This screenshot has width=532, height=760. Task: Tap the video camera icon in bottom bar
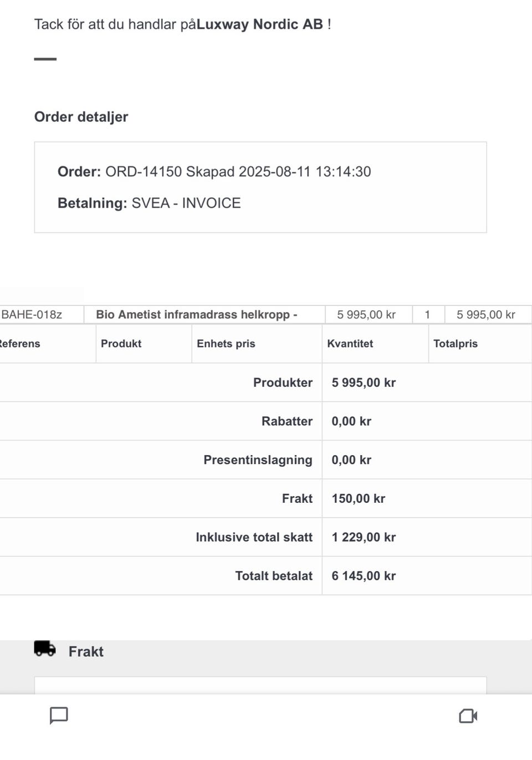468,716
